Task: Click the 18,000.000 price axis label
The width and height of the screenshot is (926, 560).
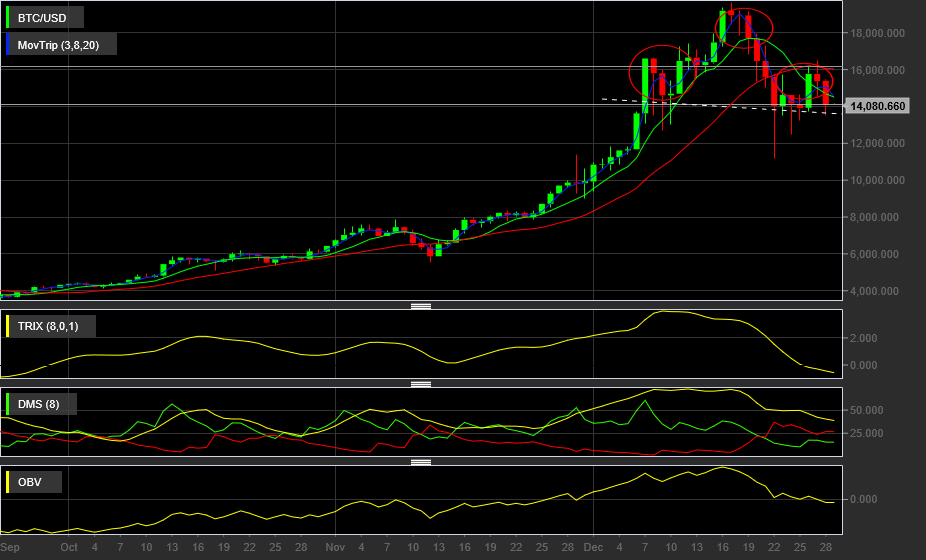Action: click(x=877, y=33)
